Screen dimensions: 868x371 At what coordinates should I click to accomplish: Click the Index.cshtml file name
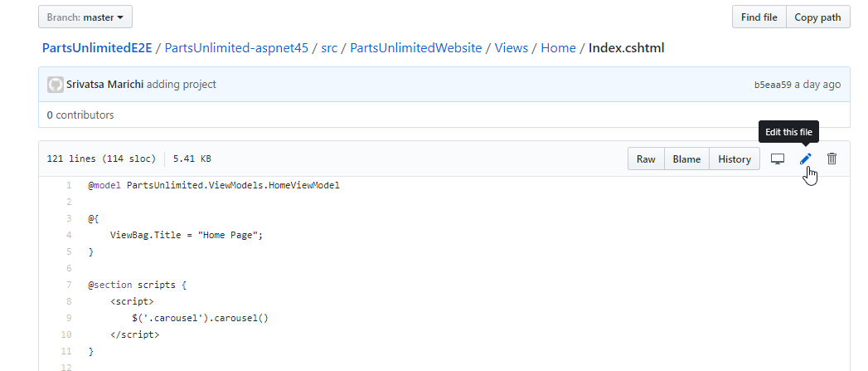click(x=626, y=48)
